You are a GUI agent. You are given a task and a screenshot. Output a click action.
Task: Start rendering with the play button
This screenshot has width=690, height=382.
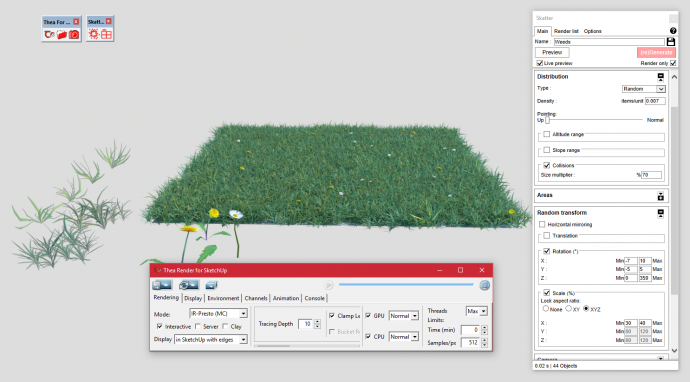[328, 285]
